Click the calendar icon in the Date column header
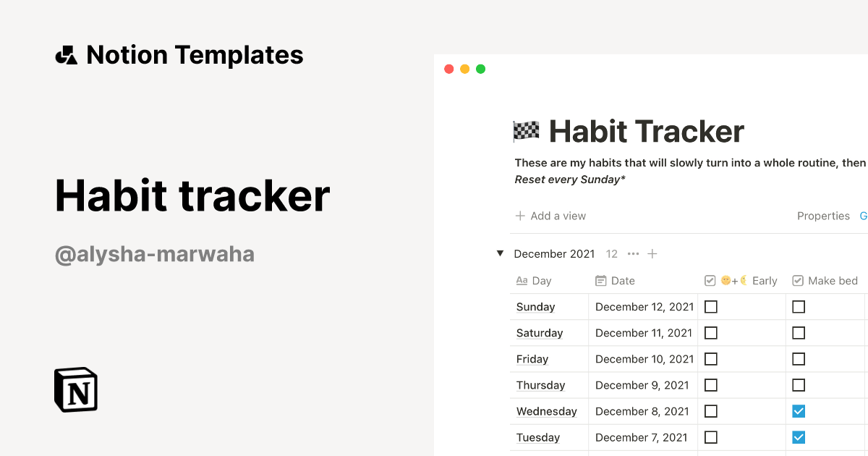 click(x=601, y=280)
